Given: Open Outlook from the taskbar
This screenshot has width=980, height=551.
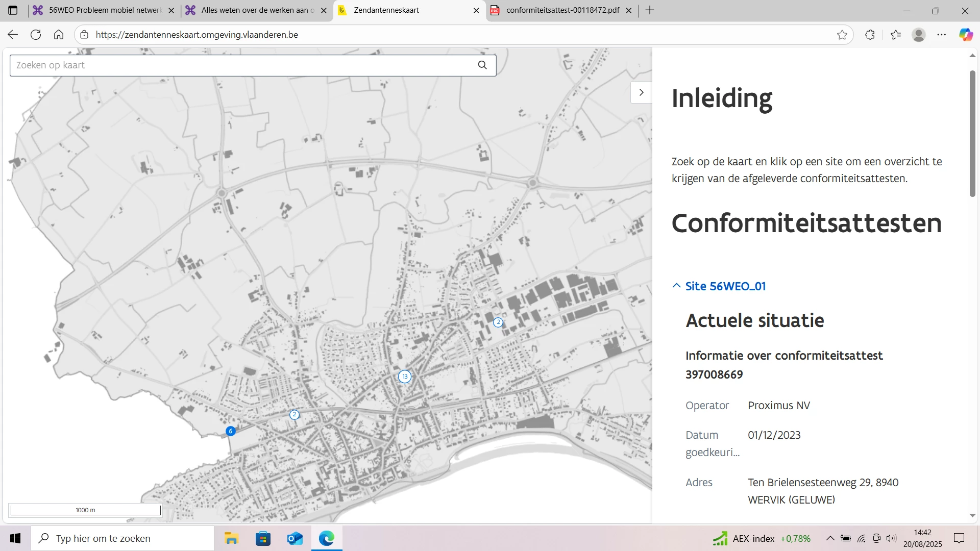Looking at the screenshot, I should 295,538.
